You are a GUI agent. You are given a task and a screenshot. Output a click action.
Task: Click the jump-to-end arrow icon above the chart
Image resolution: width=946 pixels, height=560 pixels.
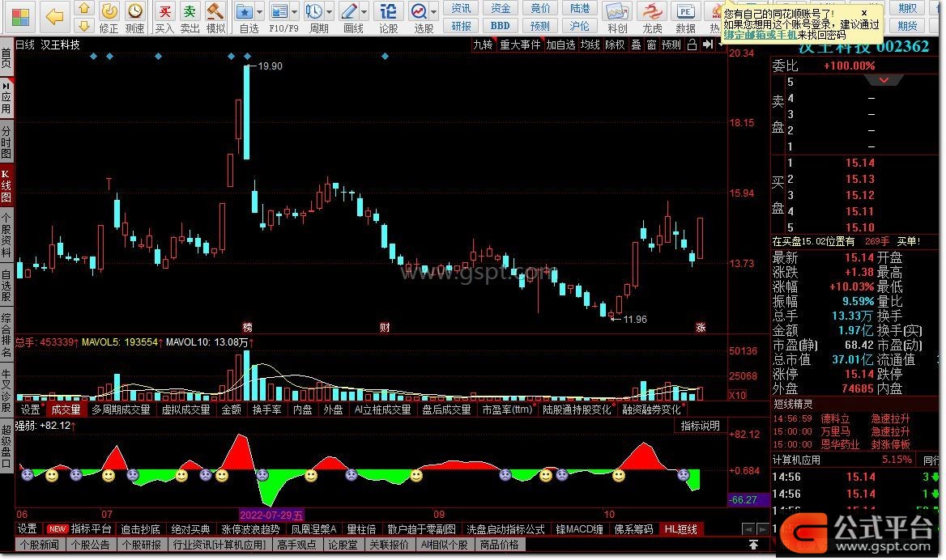(x=708, y=45)
